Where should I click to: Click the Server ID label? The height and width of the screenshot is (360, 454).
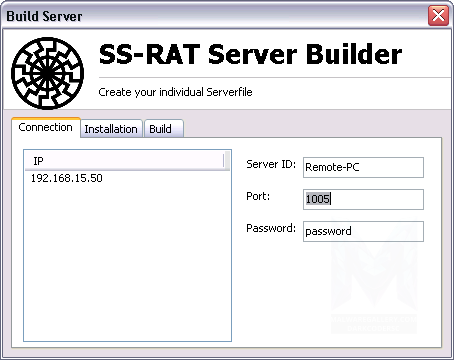click(271, 164)
